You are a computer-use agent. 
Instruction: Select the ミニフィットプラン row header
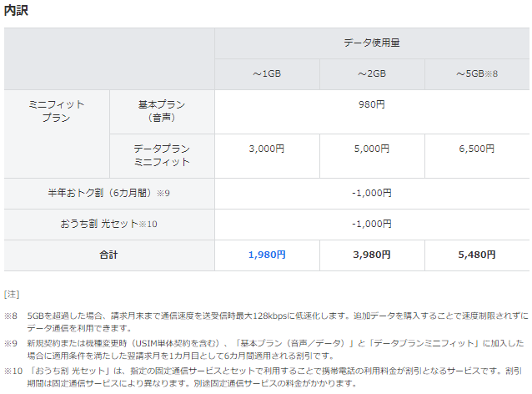(56, 112)
